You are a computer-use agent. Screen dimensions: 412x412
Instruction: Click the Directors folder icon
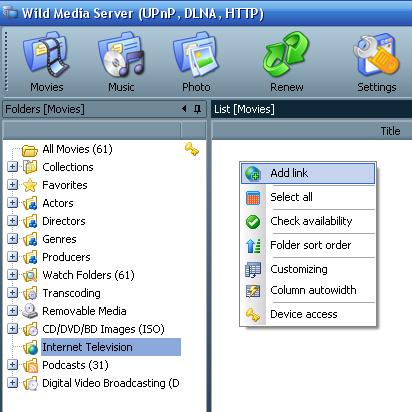pos(30,221)
